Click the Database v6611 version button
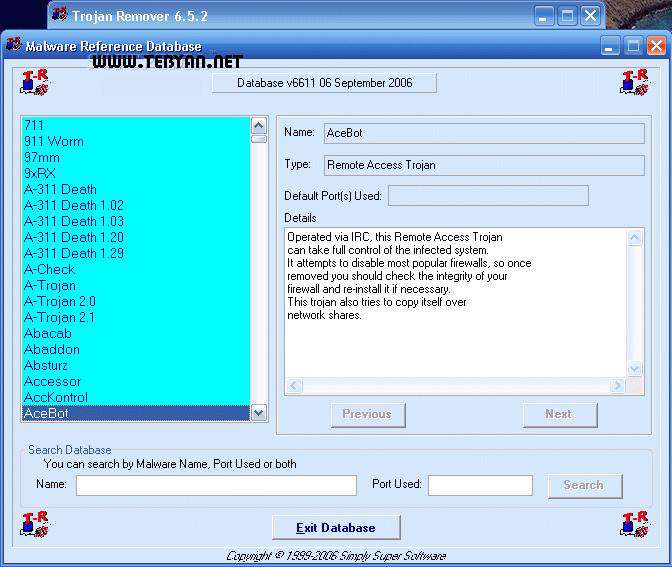 (x=324, y=83)
